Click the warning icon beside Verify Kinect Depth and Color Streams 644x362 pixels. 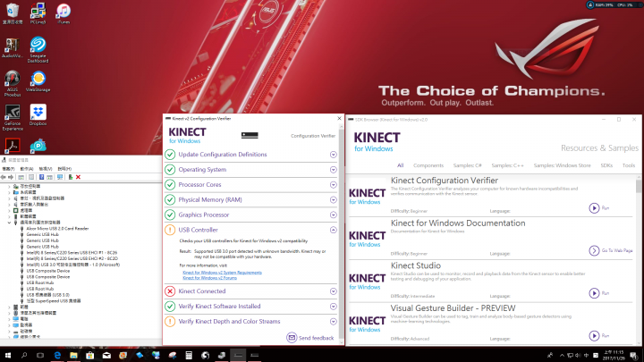(x=170, y=322)
